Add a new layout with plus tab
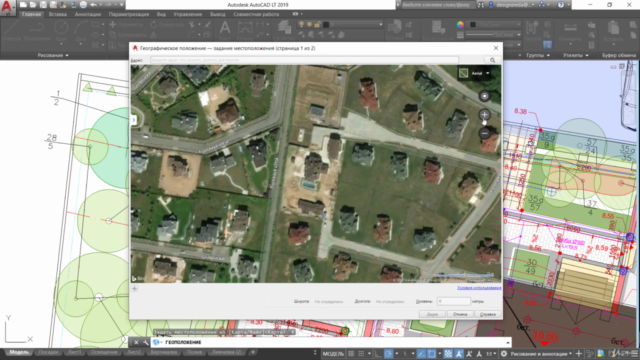This screenshot has width=640, height=360. [x=253, y=352]
